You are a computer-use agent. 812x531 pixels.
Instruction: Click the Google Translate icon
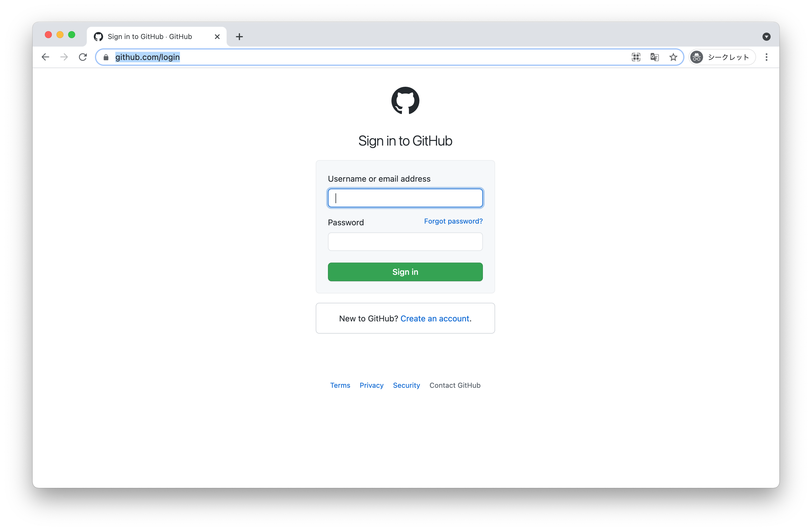tap(655, 57)
